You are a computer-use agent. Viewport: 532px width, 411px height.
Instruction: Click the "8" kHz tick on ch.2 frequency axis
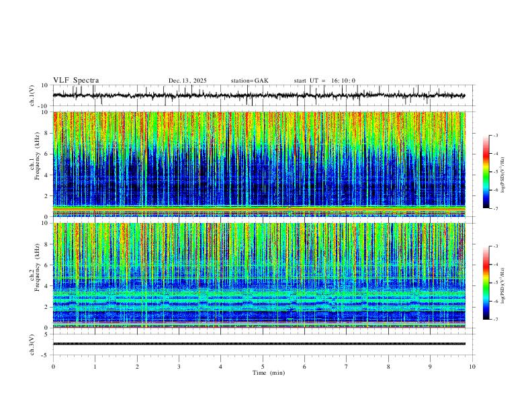[x=47, y=244]
